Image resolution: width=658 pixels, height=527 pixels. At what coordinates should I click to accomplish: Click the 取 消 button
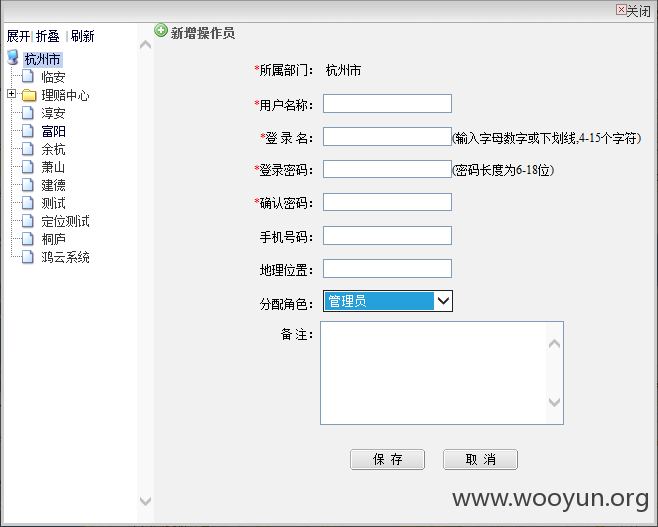click(480, 459)
